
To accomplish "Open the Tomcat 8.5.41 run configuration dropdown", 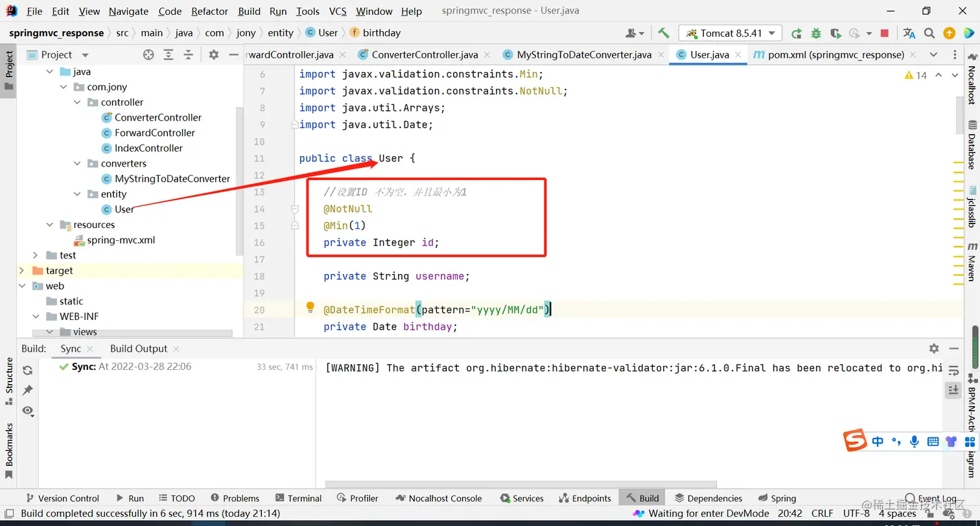I will (x=730, y=33).
